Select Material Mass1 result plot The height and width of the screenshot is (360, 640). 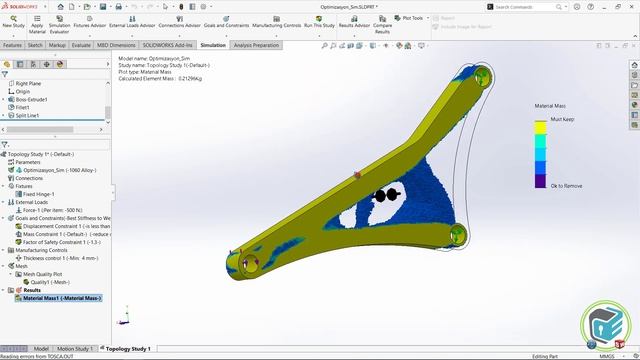point(58,298)
